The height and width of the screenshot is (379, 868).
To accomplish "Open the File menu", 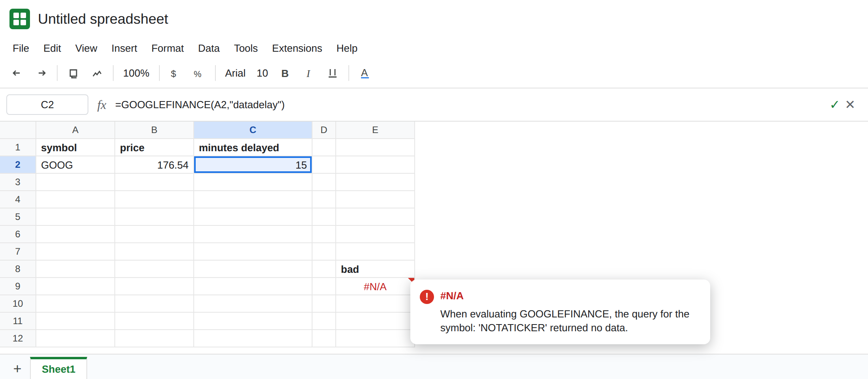I will (x=21, y=48).
